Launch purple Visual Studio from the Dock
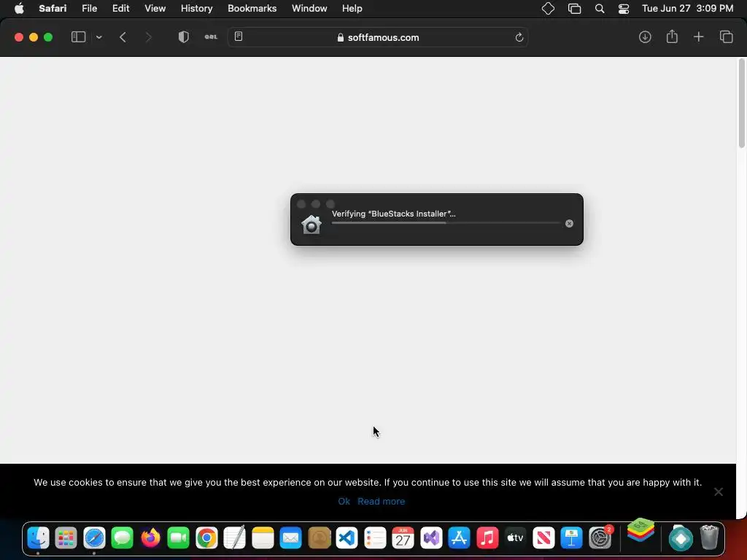 [431, 538]
